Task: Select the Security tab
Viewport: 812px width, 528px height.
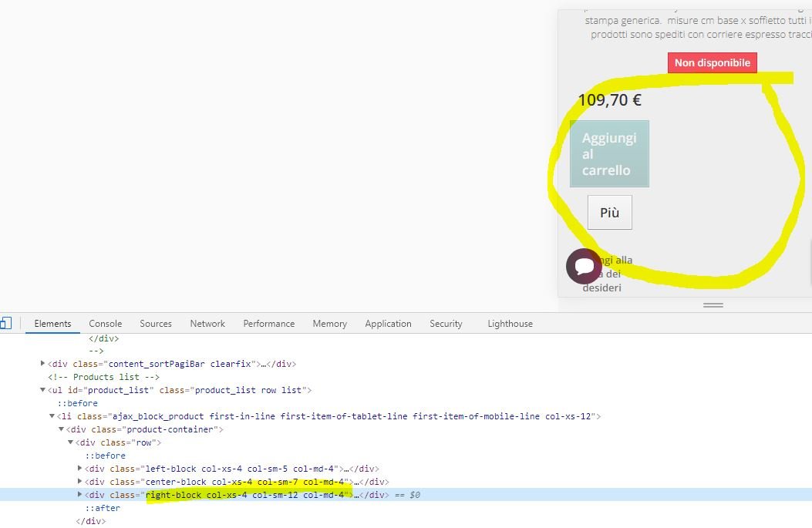Action: coord(446,324)
